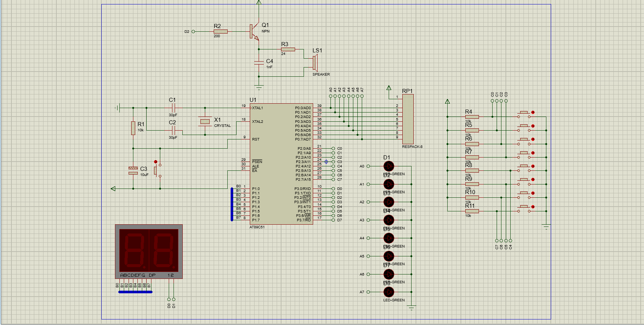Select the RP1 resistor pack body
The image size is (644, 325).
tap(408, 119)
